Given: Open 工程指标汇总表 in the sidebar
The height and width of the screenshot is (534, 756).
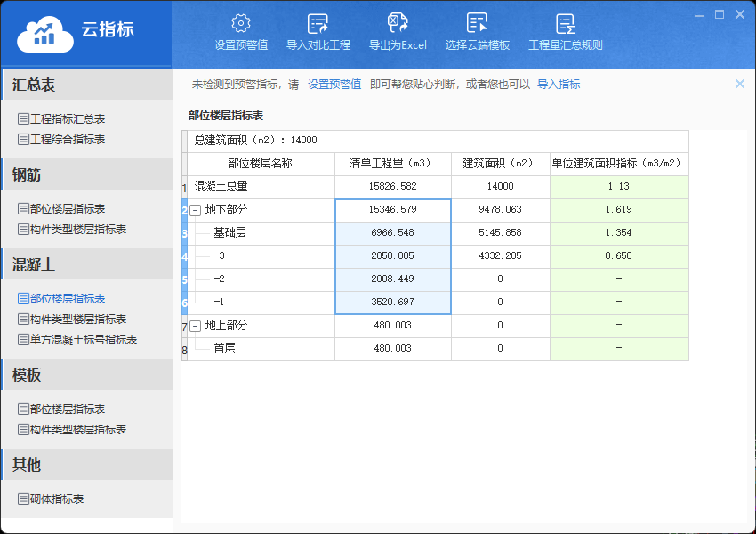Looking at the screenshot, I should [61, 118].
